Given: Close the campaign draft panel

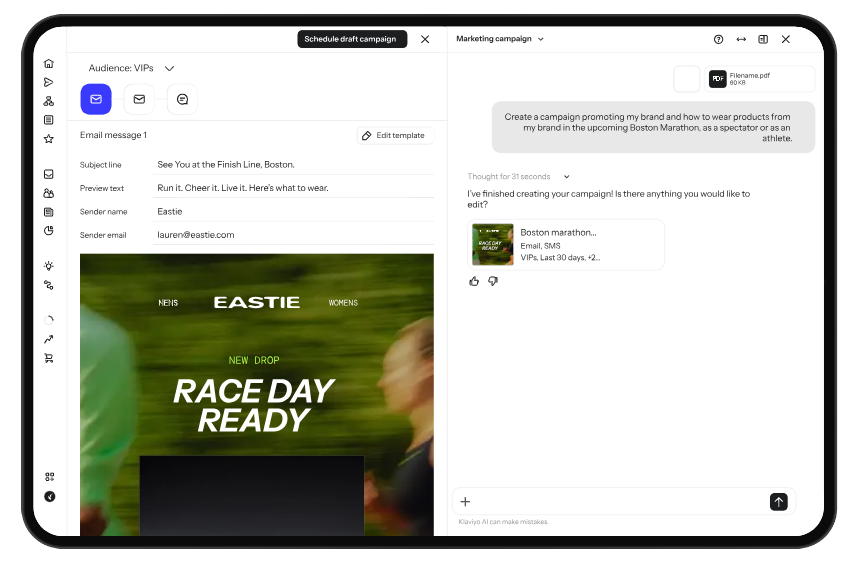Looking at the screenshot, I should (x=425, y=39).
